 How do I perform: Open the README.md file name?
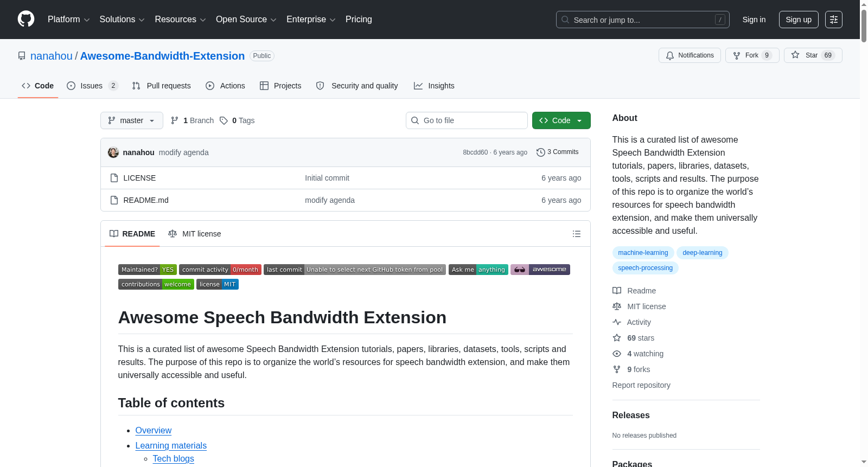146,200
